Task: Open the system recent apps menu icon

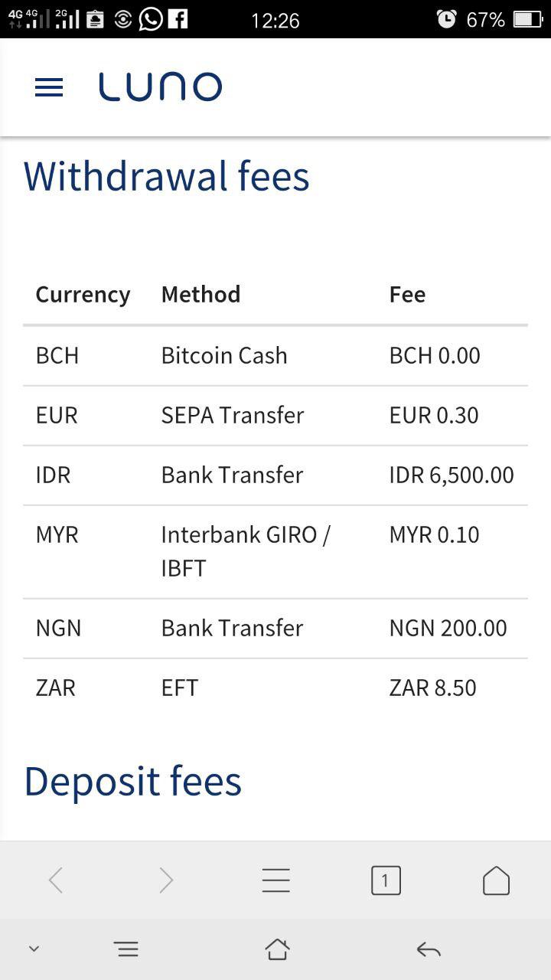Action: (127, 949)
